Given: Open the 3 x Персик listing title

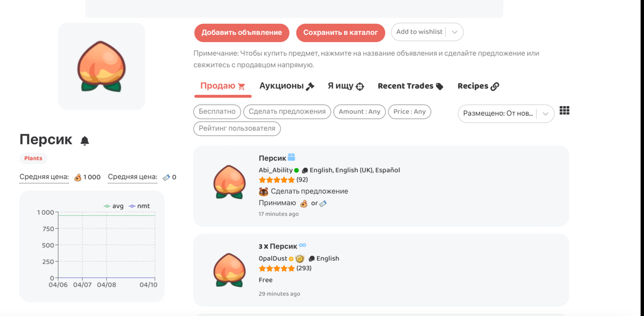Looking at the screenshot, I should click(278, 246).
